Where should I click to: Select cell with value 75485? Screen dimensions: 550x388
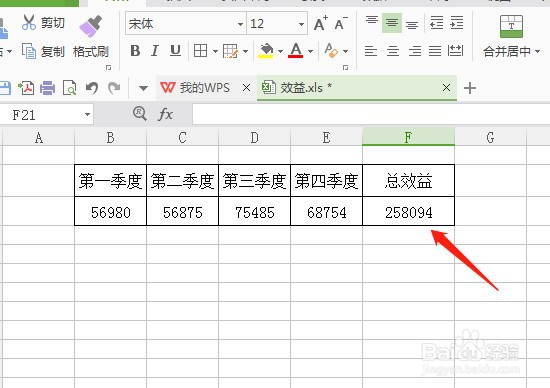pos(255,212)
